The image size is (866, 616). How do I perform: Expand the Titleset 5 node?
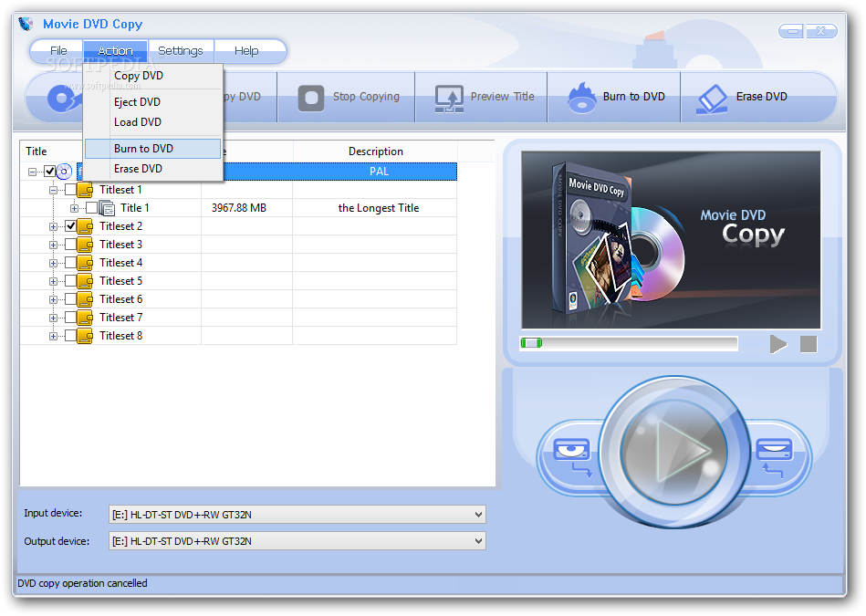53,281
